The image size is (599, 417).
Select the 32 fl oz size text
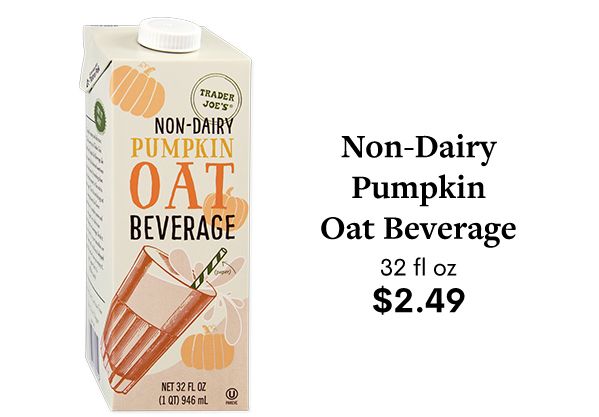point(419,268)
